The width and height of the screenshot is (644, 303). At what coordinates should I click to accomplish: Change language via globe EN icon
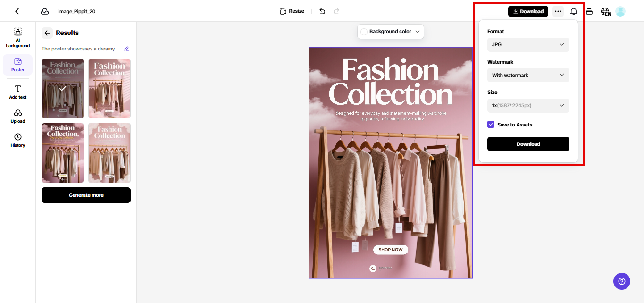606,12
